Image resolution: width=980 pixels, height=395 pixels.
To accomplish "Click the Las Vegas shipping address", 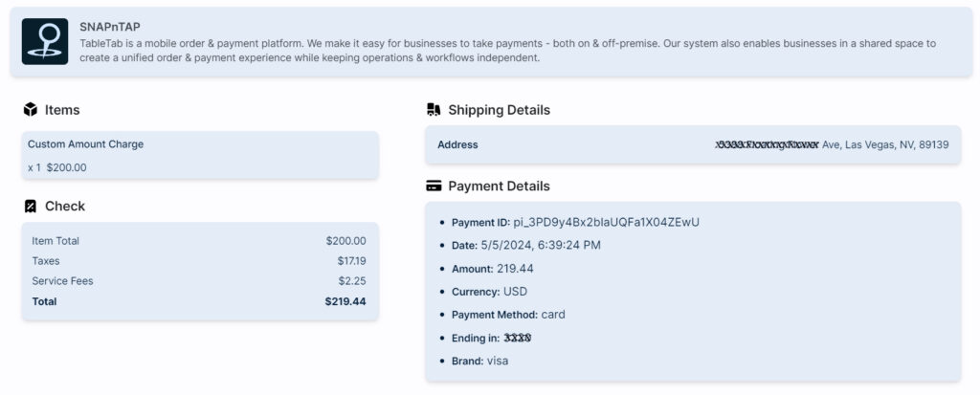I will 831,145.
